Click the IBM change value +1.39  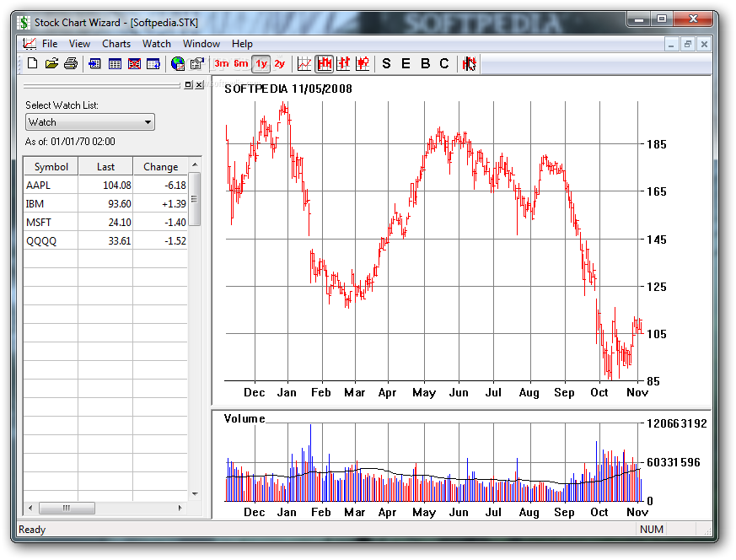[175, 204]
